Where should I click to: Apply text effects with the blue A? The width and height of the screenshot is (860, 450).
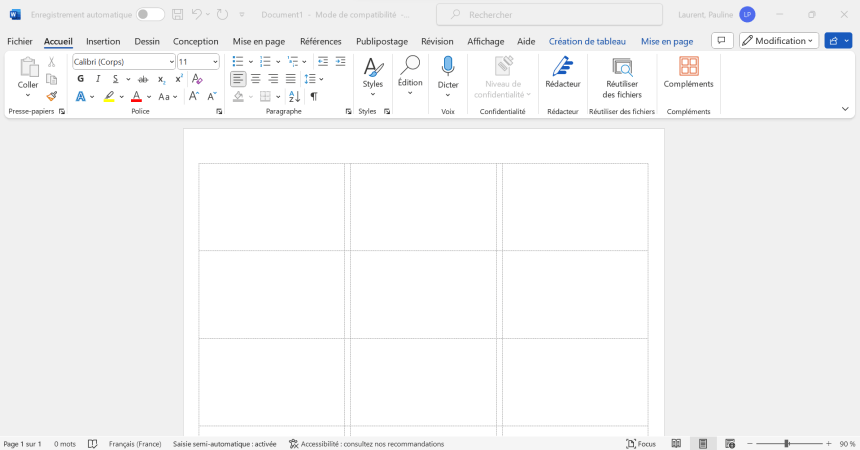(x=81, y=97)
